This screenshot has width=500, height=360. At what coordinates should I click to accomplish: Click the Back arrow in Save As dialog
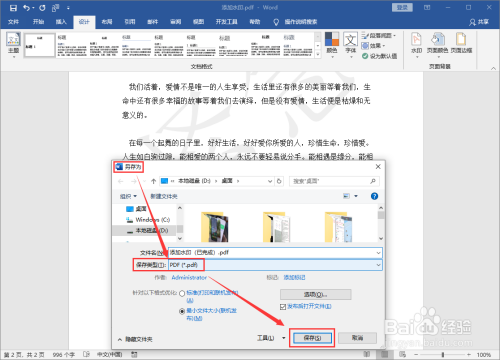tap(121, 181)
